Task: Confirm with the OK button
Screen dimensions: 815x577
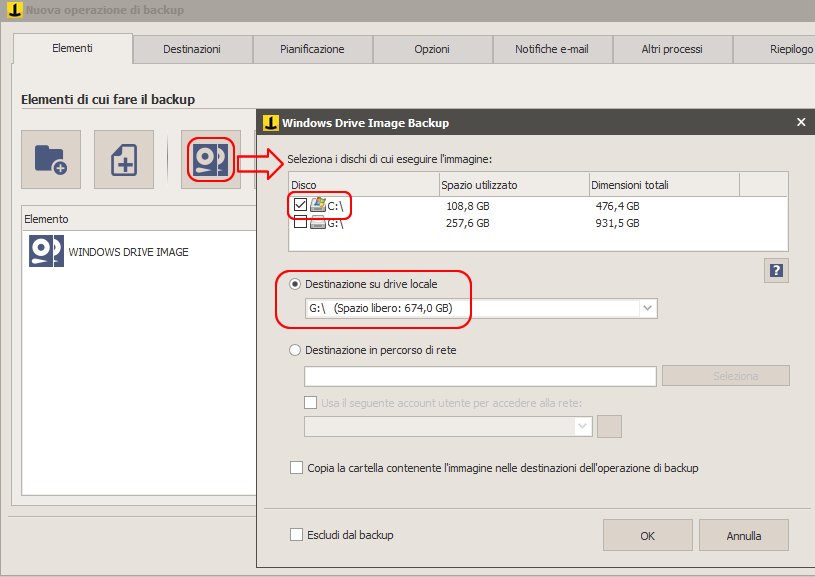Action: coord(648,535)
